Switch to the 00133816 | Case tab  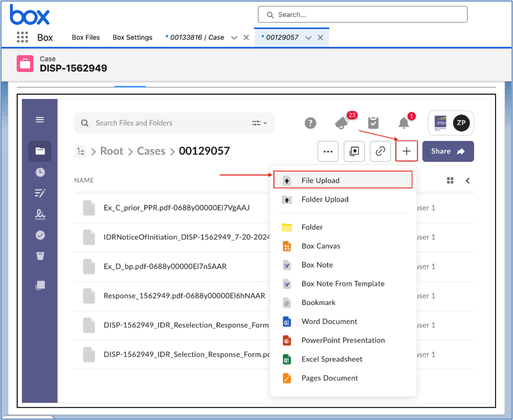[195, 37]
